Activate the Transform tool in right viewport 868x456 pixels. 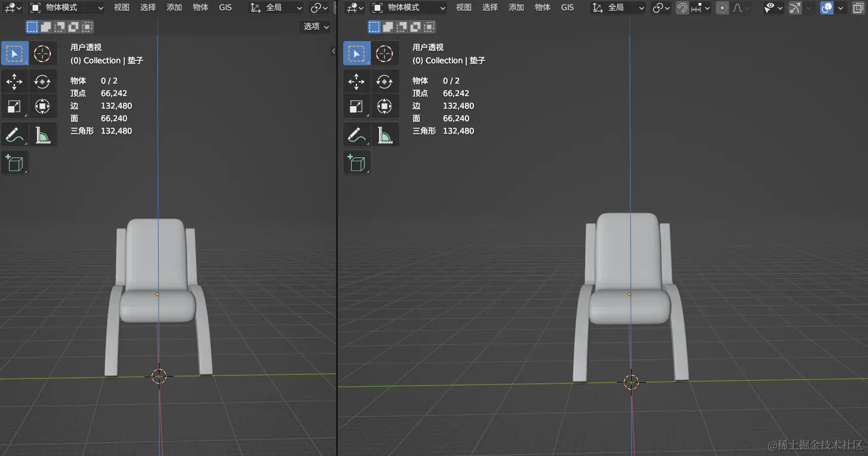pos(384,107)
